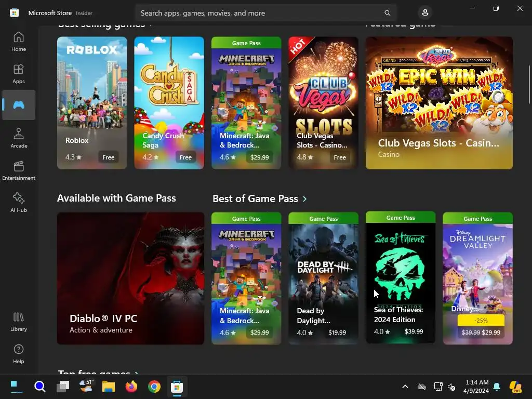Launch Google Chrome from the taskbar
The height and width of the screenshot is (399, 532).
pyautogui.click(x=154, y=387)
